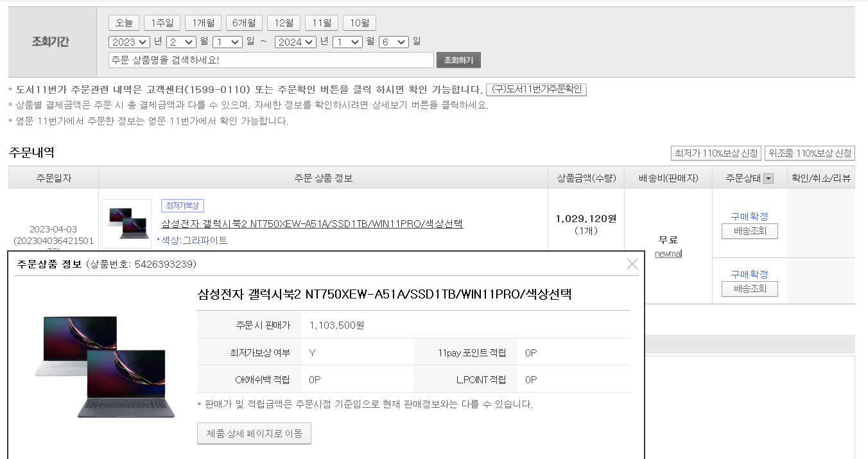Select the start year 2023 dropdown
The height and width of the screenshot is (459, 868).
tap(130, 42)
